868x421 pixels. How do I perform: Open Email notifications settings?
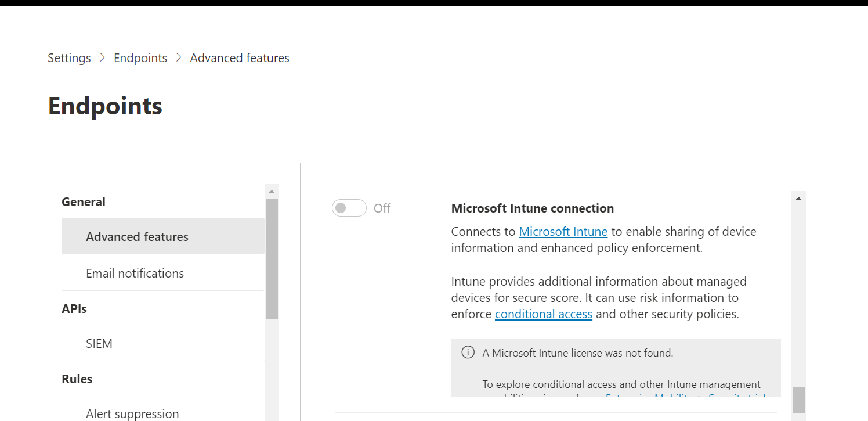click(135, 273)
